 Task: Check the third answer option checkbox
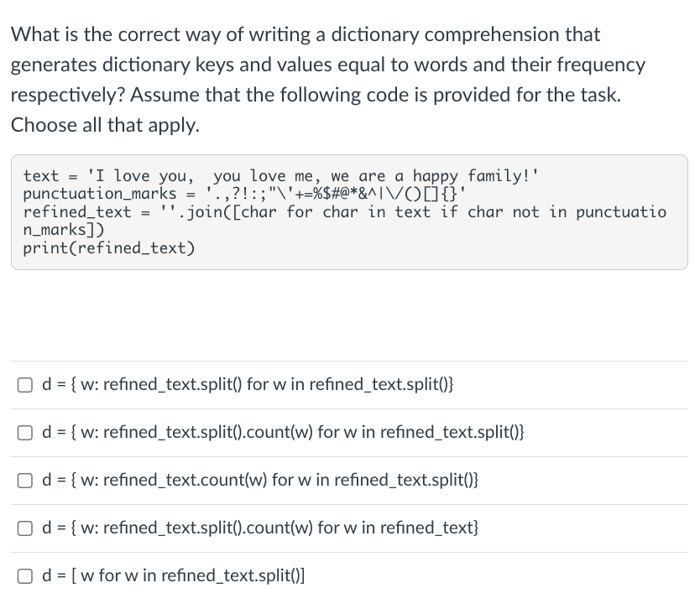coord(25,480)
